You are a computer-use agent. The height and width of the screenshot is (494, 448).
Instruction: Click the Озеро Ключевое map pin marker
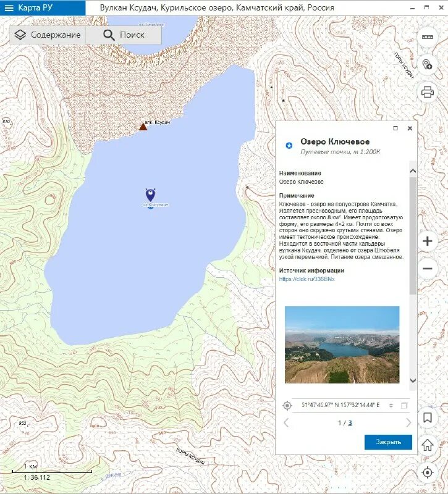point(150,195)
